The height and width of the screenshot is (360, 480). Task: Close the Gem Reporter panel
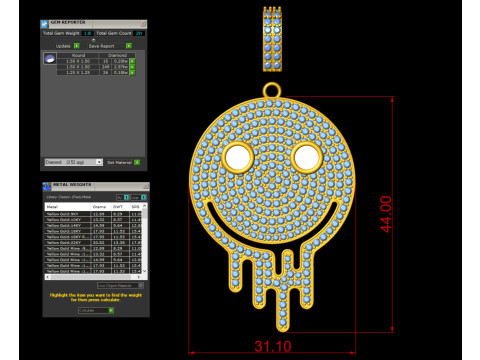[x=143, y=24]
